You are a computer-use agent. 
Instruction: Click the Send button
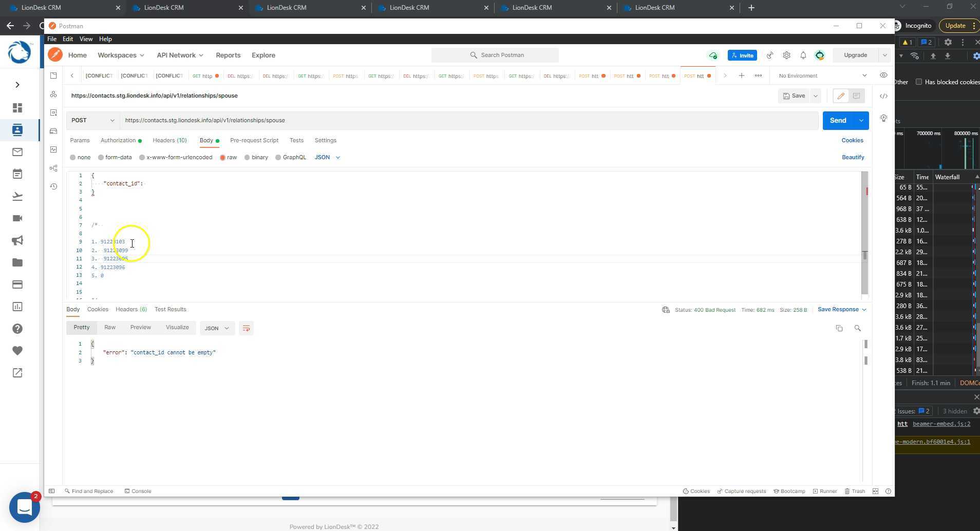click(x=838, y=120)
